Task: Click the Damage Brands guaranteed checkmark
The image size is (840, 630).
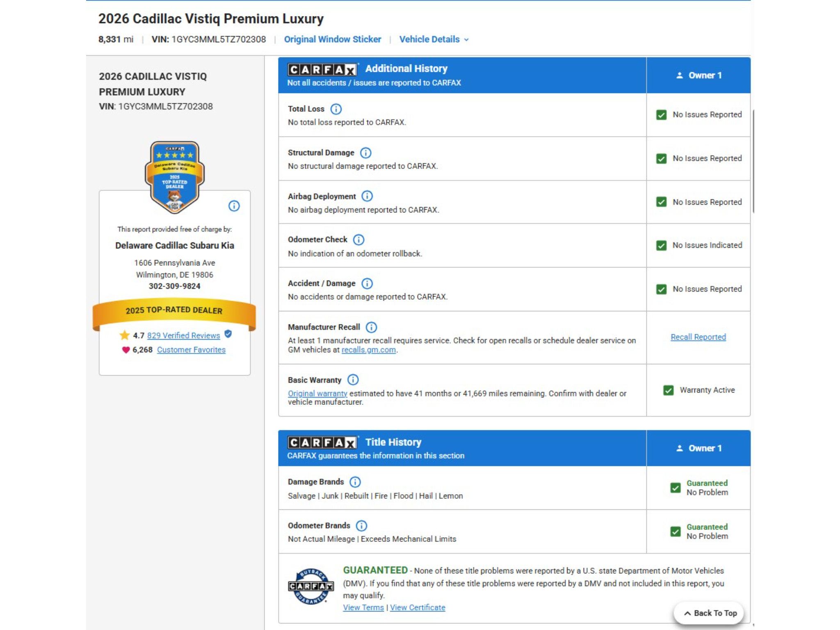Action: [x=676, y=488]
